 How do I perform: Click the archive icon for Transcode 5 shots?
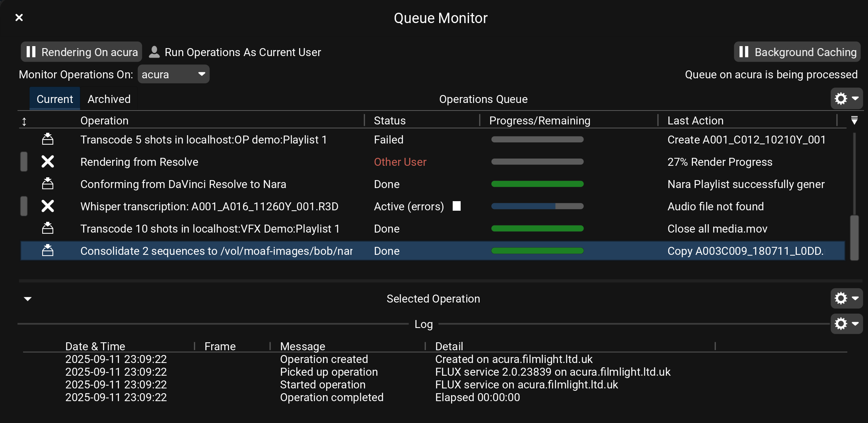click(x=48, y=139)
